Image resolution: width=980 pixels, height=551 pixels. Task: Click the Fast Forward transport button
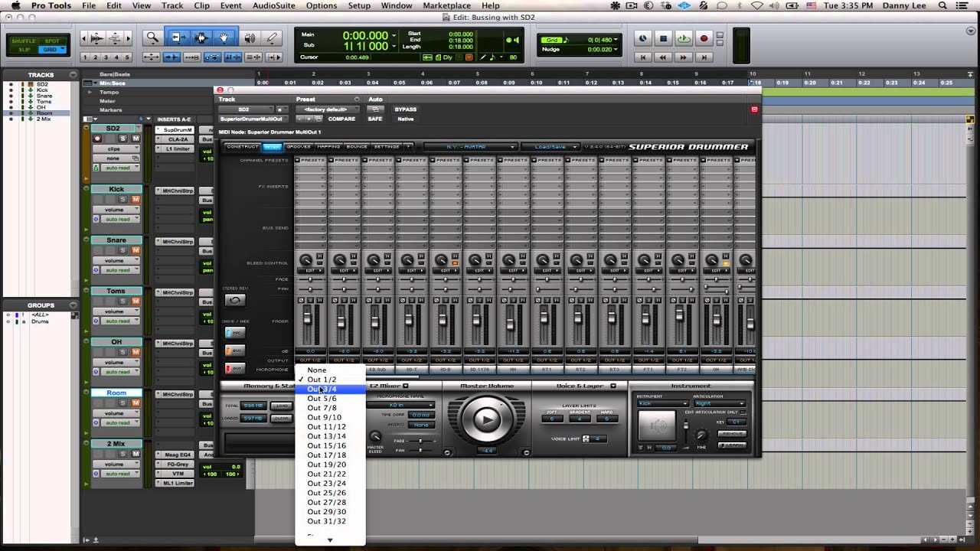[684, 57]
